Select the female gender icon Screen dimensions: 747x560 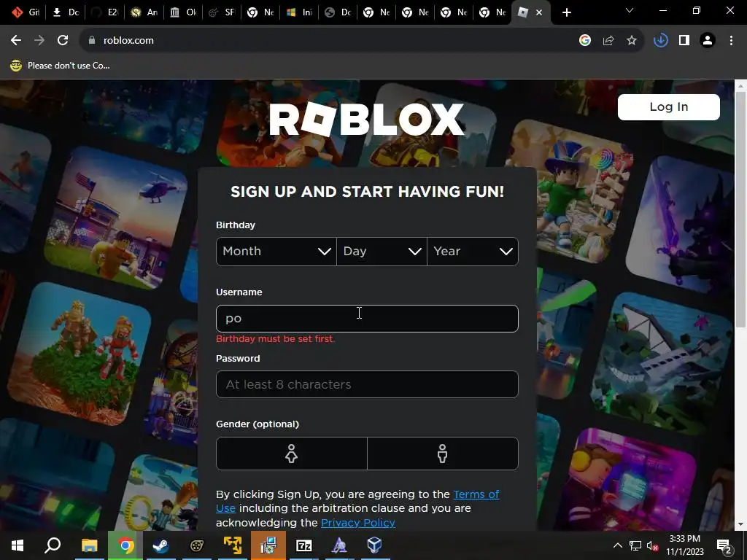tap(292, 454)
